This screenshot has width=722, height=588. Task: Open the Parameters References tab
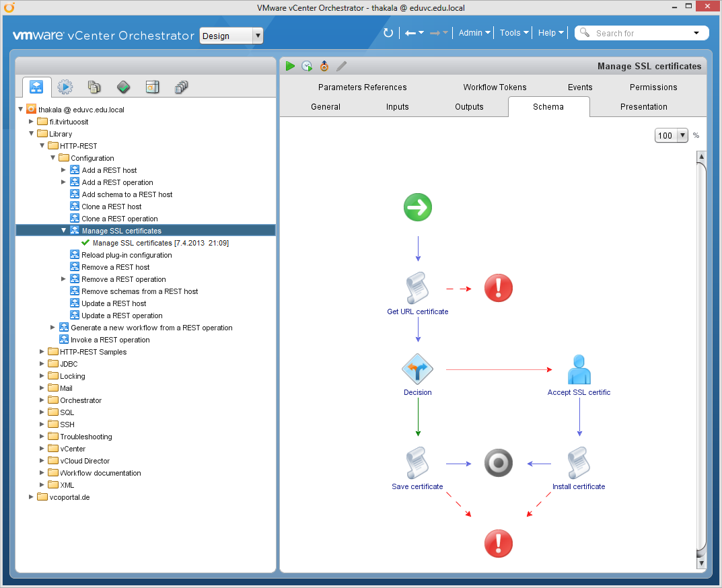pyautogui.click(x=363, y=87)
